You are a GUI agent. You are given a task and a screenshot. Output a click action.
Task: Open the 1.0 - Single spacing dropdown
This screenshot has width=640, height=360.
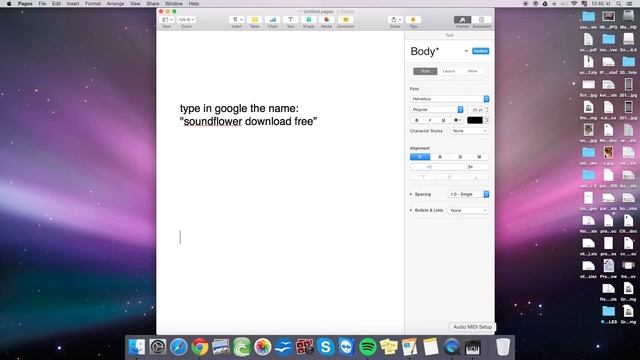pos(468,194)
